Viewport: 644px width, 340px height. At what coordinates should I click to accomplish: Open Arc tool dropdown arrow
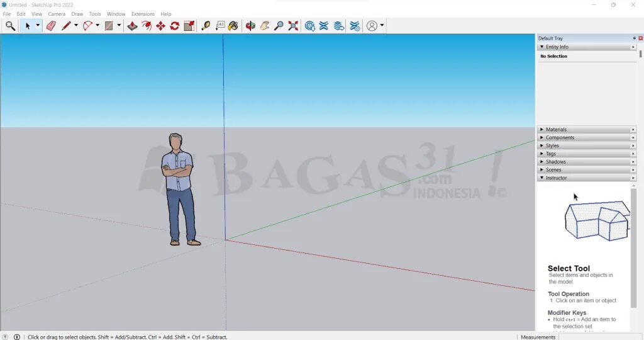pyautogui.click(x=97, y=25)
